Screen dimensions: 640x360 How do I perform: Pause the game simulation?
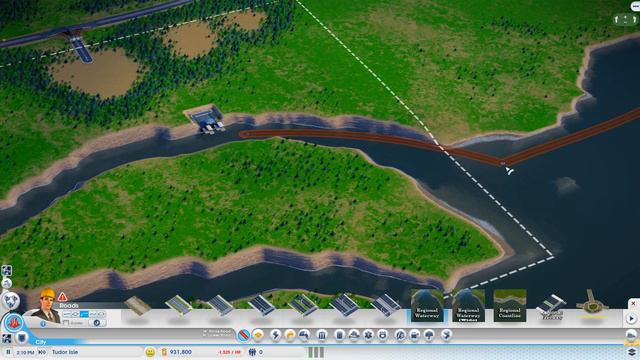click(8, 352)
